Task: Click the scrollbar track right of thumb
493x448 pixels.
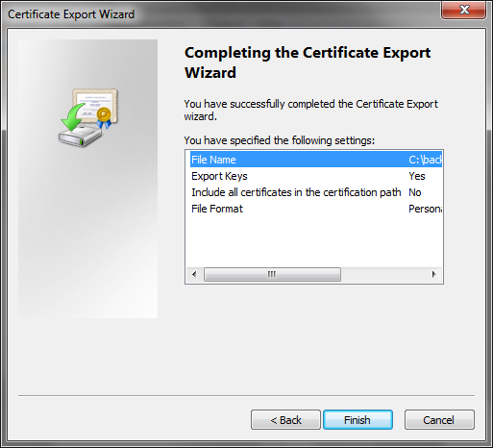Action: point(383,274)
